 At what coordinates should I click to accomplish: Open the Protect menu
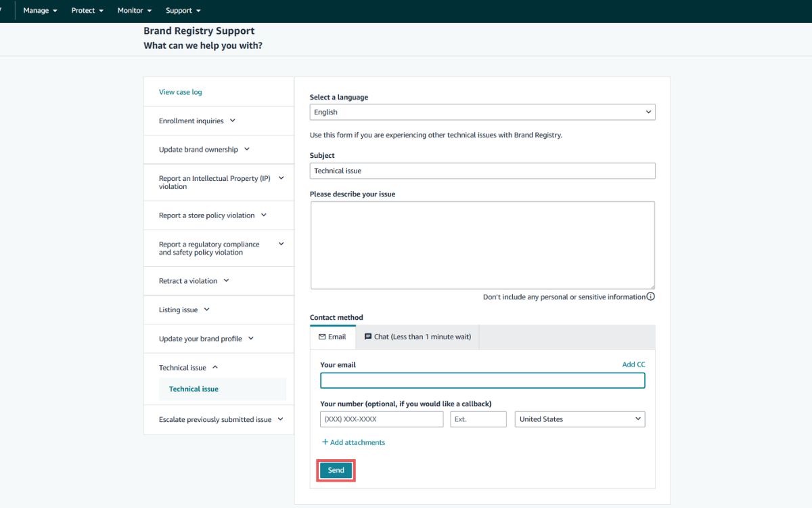87,11
